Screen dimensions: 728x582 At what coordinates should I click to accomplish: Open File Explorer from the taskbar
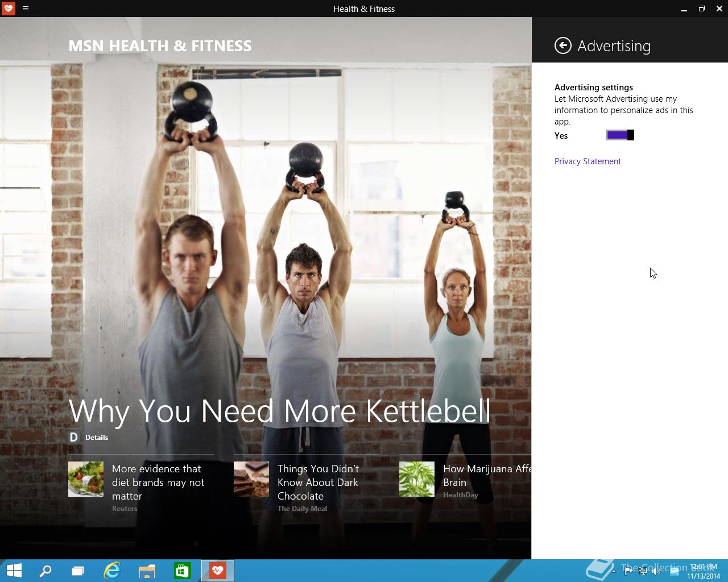tap(147, 571)
